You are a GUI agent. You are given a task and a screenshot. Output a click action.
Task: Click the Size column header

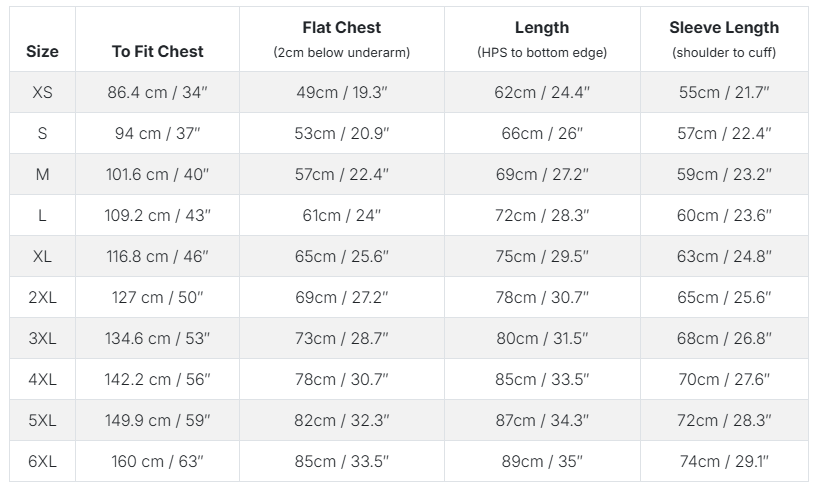[42, 51]
